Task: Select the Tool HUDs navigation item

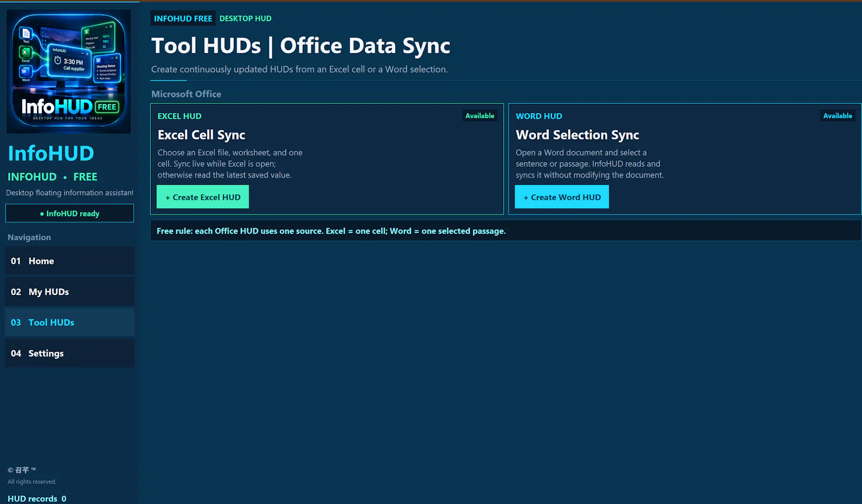Action: 69,323
